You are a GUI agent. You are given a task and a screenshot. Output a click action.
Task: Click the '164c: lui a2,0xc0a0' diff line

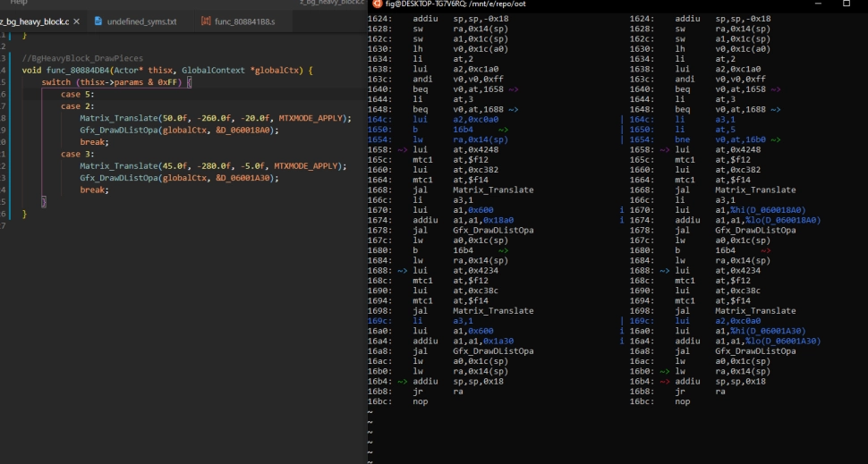tap(433, 120)
